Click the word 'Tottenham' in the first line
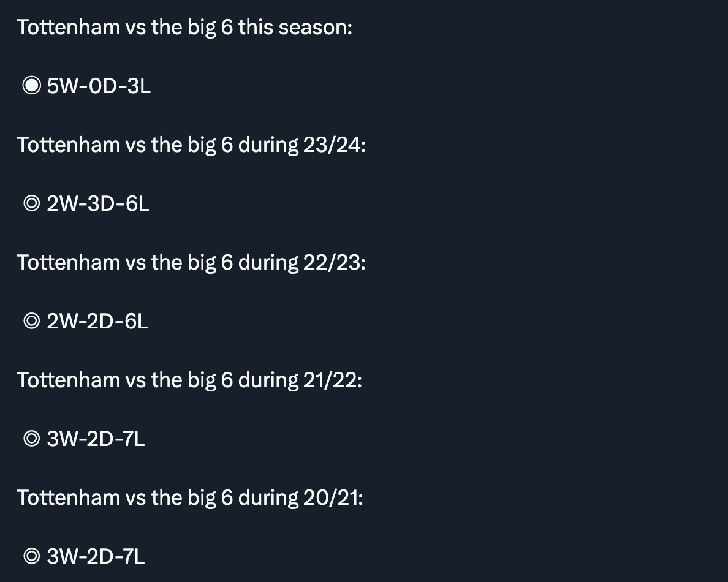 [69, 28]
